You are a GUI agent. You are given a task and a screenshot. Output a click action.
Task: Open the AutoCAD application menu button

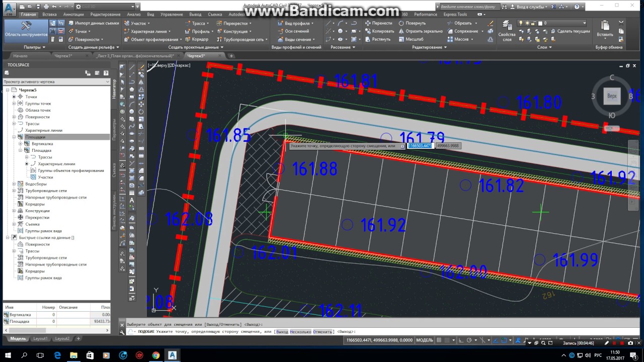tap(10, 9)
